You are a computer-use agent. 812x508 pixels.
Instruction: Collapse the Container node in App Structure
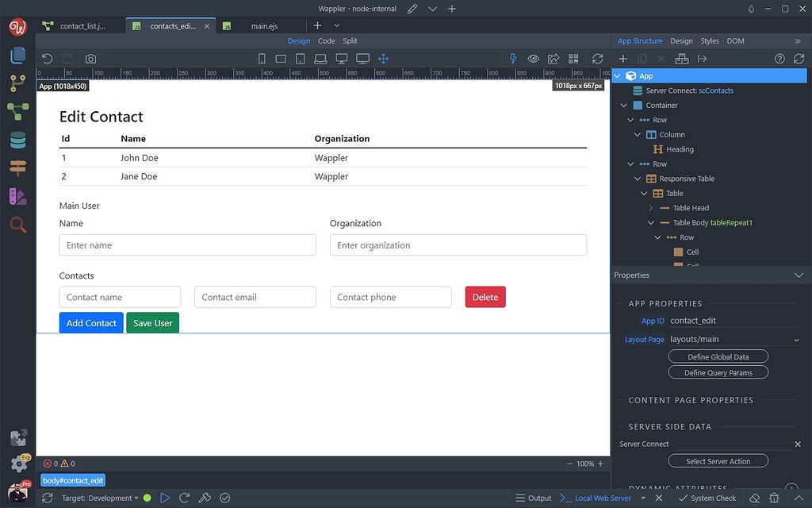tap(623, 105)
